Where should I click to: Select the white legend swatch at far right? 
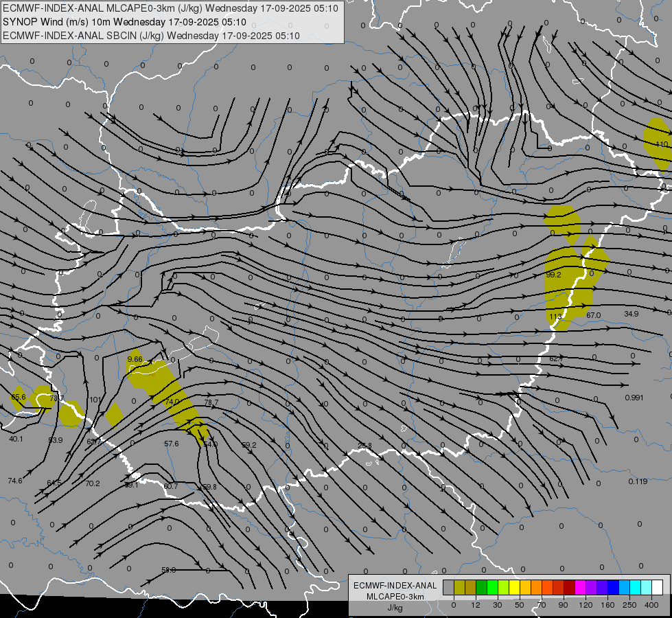pos(658,587)
